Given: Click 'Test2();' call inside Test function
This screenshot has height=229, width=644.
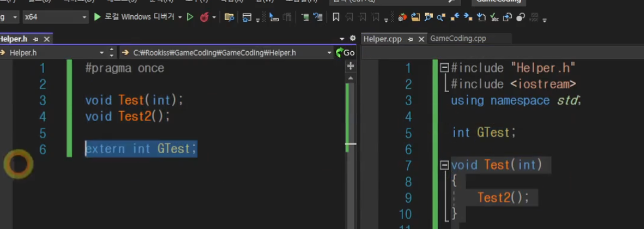Looking at the screenshot, I should (503, 198).
